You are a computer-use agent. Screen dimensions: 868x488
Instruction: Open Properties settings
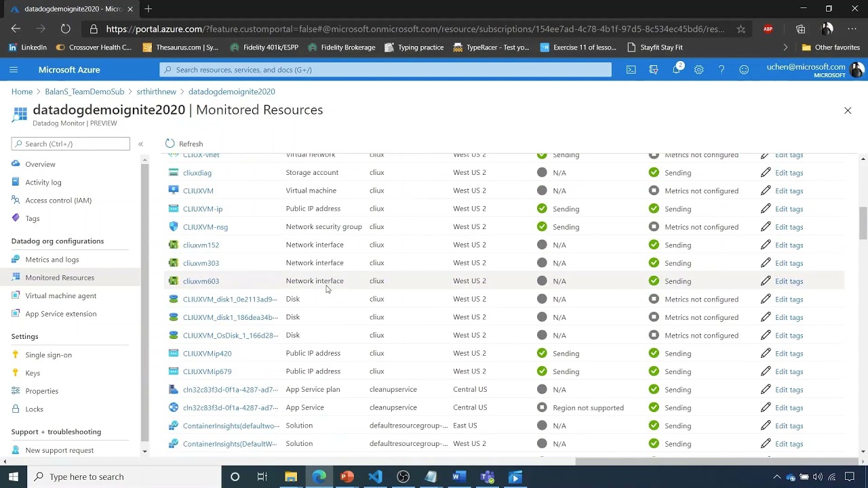point(41,391)
